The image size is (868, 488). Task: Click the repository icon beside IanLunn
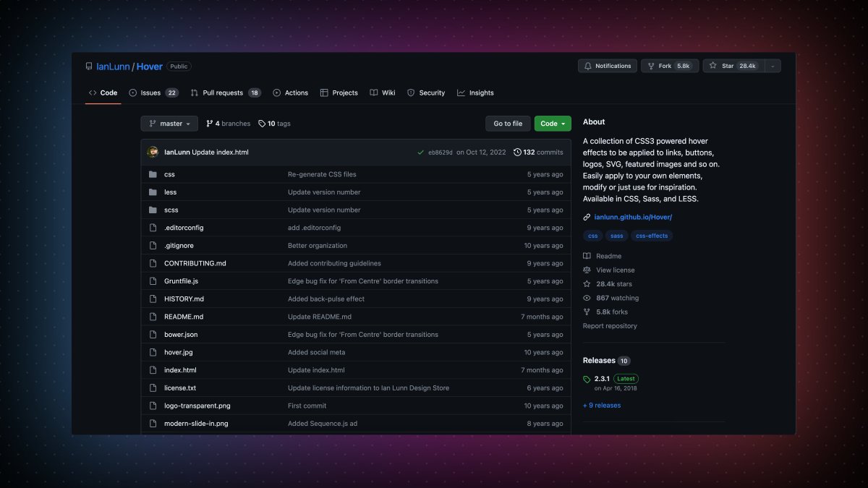tap(89, 66)
